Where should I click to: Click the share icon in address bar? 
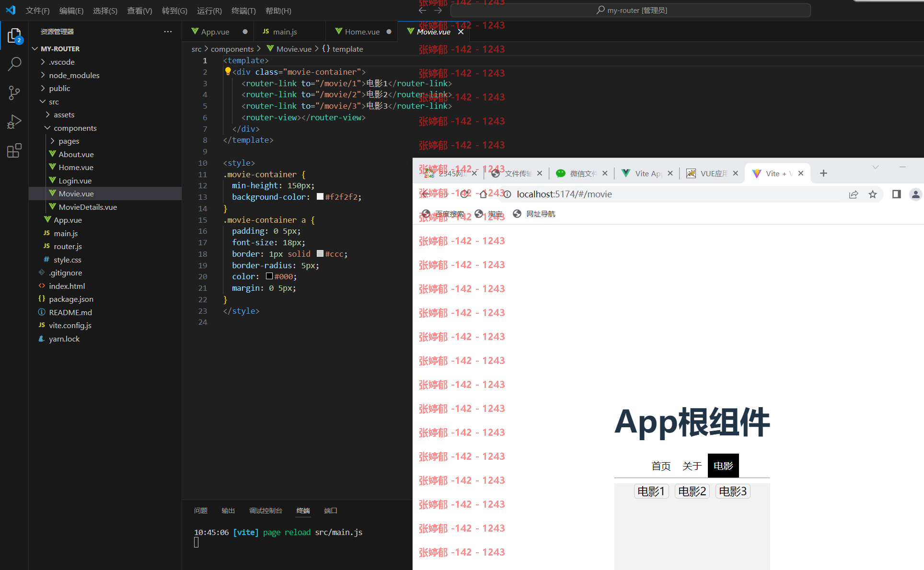[x=854, y=194]
